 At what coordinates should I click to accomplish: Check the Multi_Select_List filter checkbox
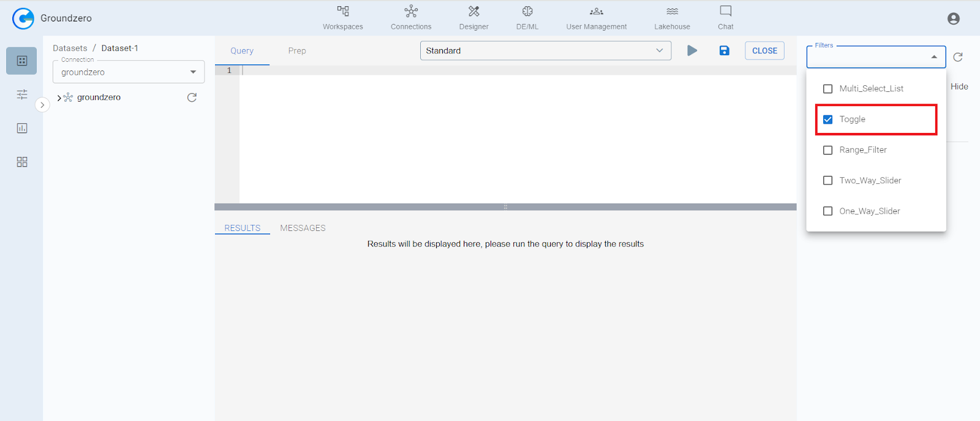click(x=827, y=89)
